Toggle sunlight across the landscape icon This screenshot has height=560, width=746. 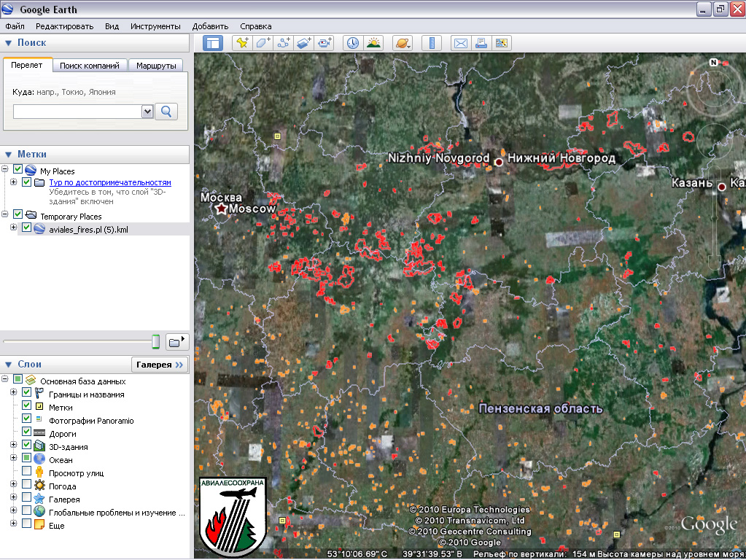[x=373, y=43]
